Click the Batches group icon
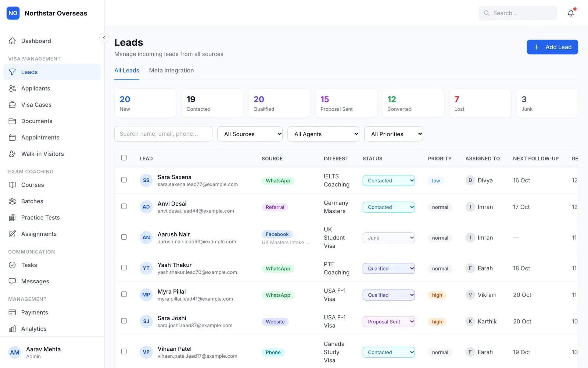The image size is (588, 368). coord(12,201)
